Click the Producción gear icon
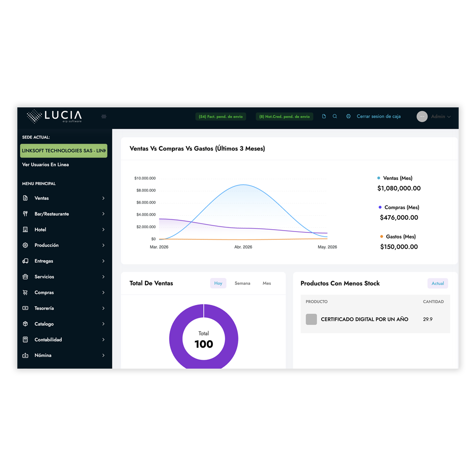The height and width of the screenshot is (476, 476). (26, 245)
